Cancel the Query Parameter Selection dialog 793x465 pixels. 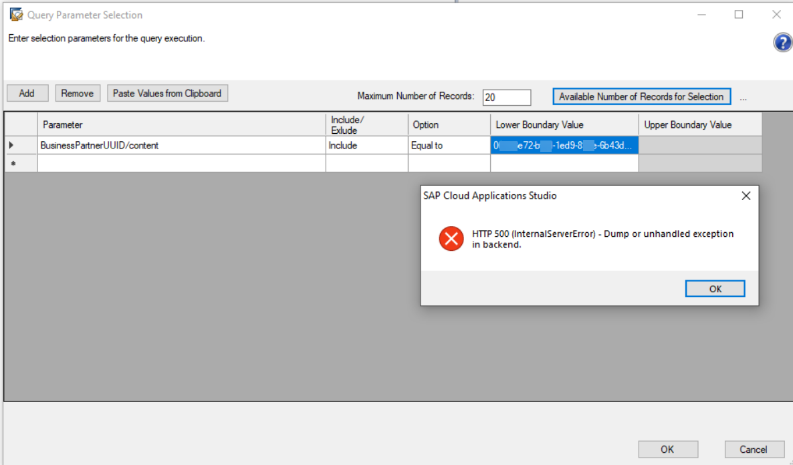point(754,449)
